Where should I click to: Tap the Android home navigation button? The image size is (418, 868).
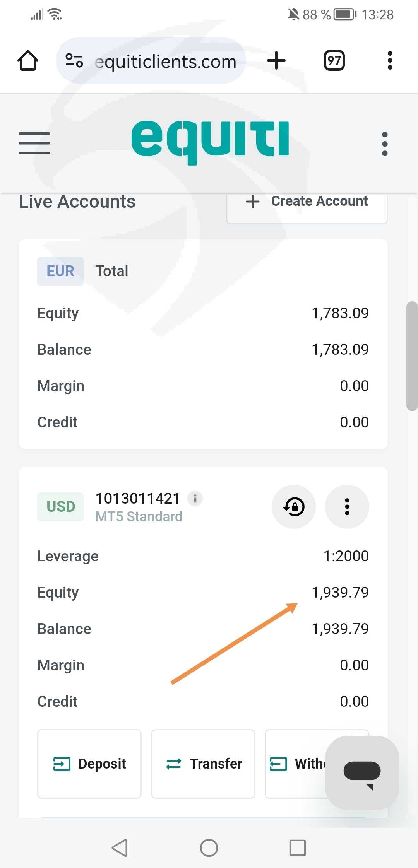[x=209, y=848]
